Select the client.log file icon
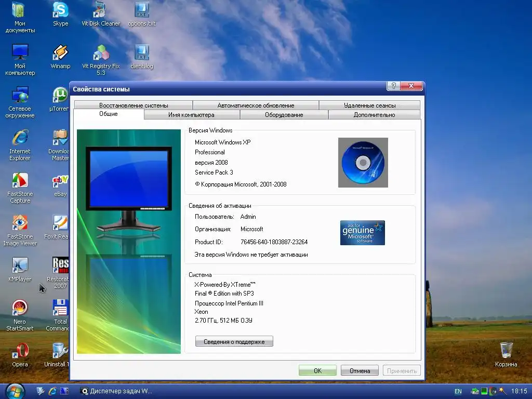The height and width of the screenshot is (399, 532). (x=141, y=57)
